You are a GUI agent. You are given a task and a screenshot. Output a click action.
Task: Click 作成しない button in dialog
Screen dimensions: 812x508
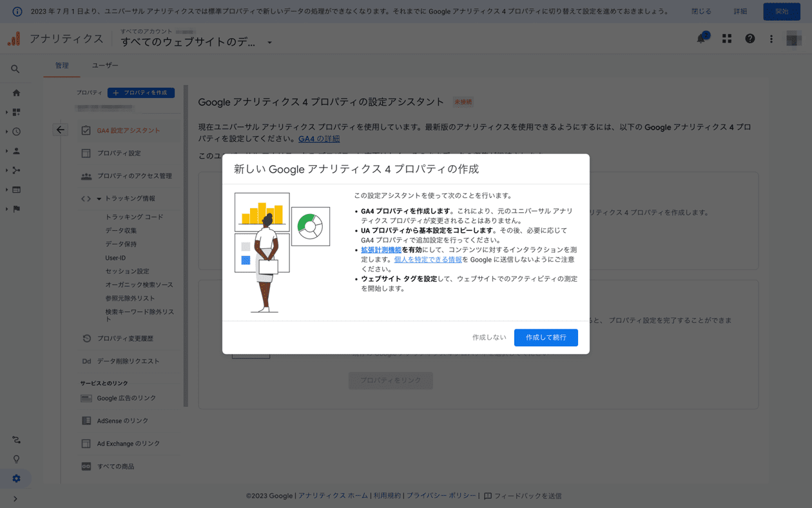(489, 338)
